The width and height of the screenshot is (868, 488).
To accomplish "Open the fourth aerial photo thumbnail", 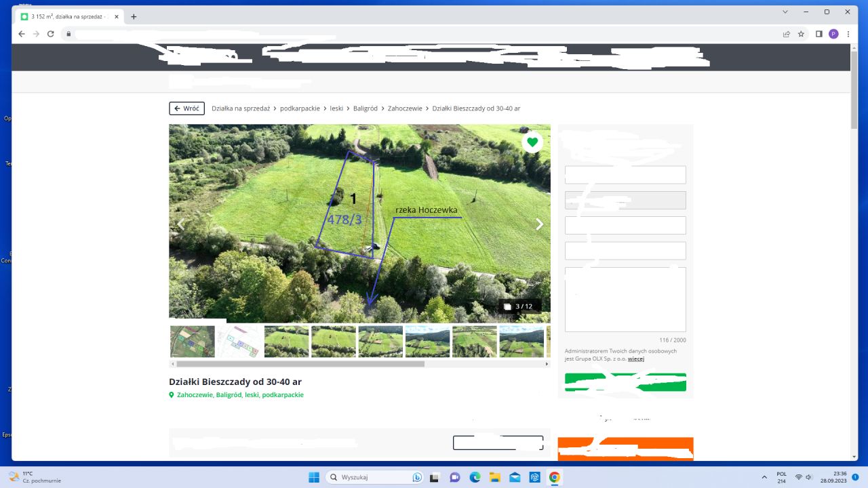I will 334,342.
